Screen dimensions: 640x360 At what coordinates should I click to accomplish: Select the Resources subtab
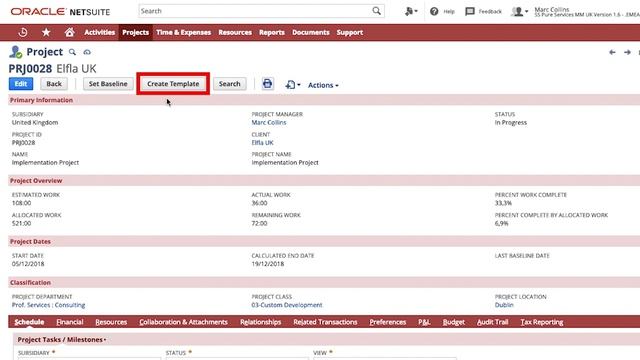click(111, 322)
